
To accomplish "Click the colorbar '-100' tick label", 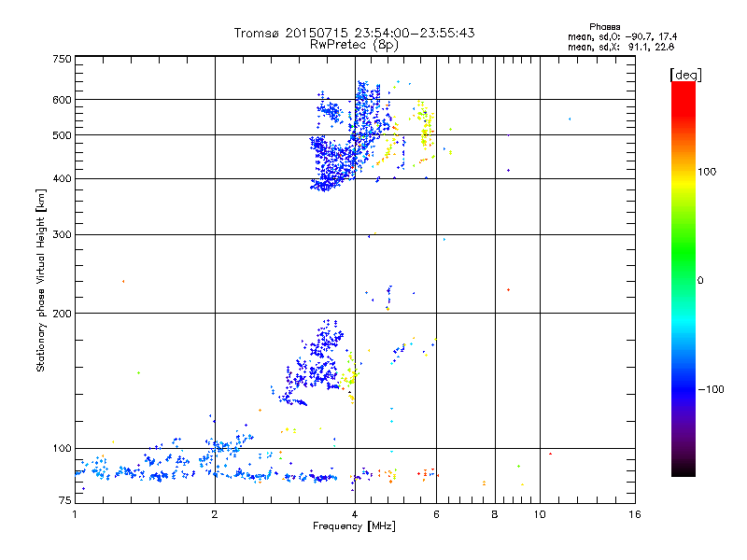I will coord(711,389).
